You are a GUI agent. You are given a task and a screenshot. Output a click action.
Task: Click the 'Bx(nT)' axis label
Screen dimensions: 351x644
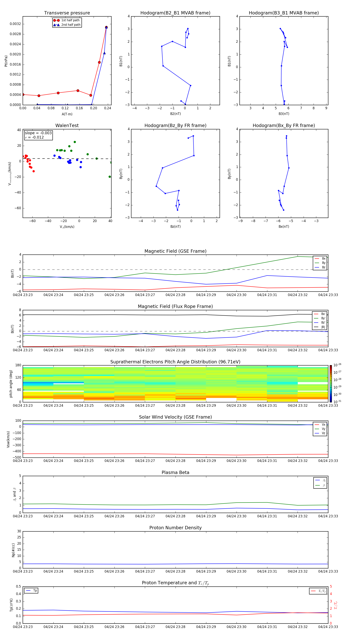click(284, 227)
